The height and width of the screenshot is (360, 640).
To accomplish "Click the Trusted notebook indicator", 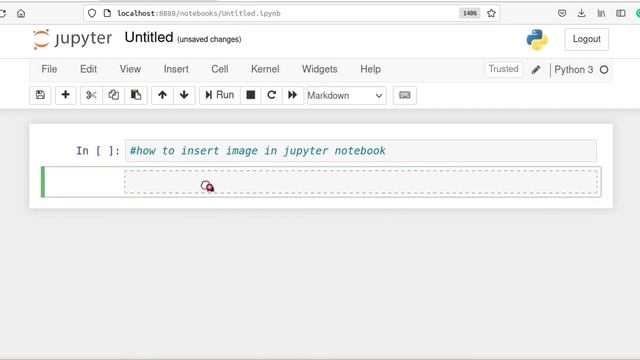I will tap(503, 69).
